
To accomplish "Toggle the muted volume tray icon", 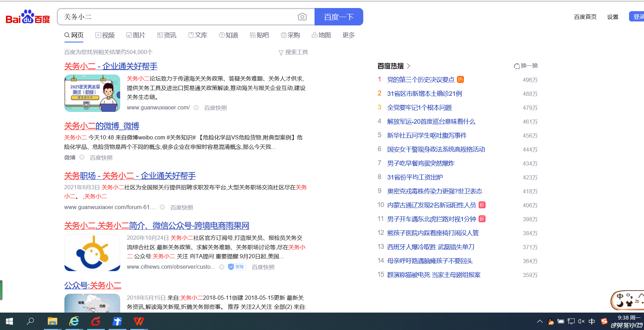I will click(581, 321).
